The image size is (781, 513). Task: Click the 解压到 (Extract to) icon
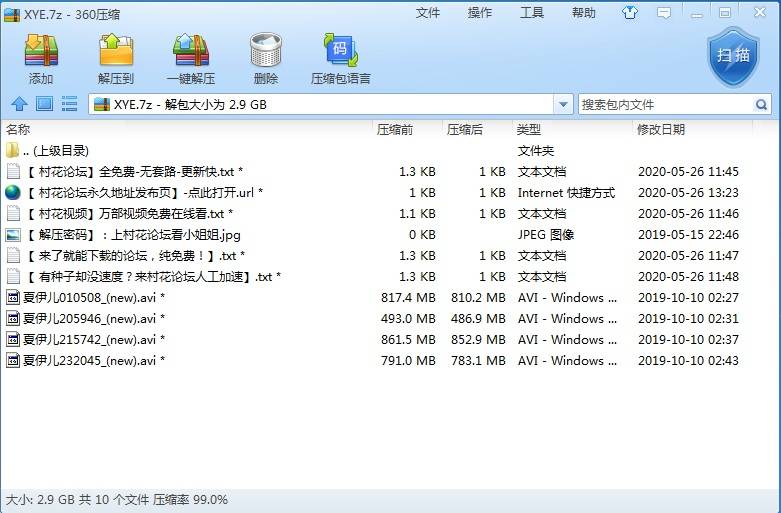(x=115, y=59)
